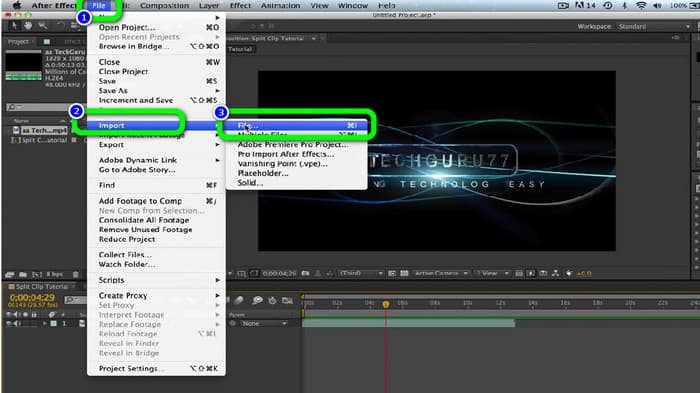Open the Active Camera view dropdown
This screenshot has width=700, height=393.
(441, 273)
